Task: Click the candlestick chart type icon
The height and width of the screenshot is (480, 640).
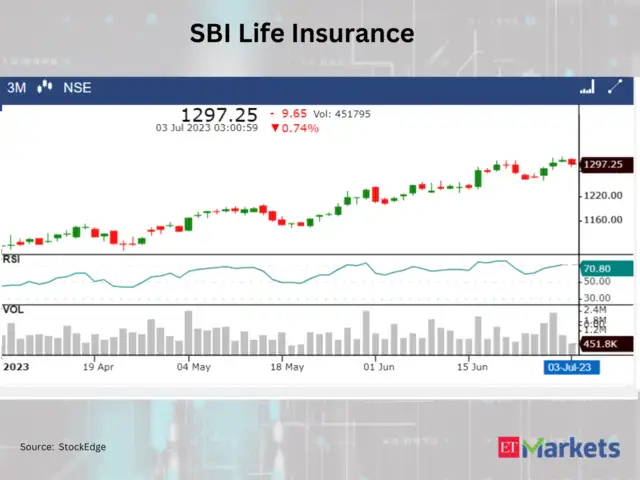Action: point(45,87)
